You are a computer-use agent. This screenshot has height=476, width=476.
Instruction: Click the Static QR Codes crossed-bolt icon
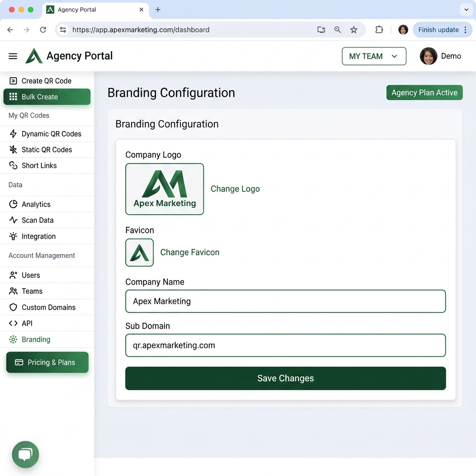pyautogui.click(x=13, y=150)
